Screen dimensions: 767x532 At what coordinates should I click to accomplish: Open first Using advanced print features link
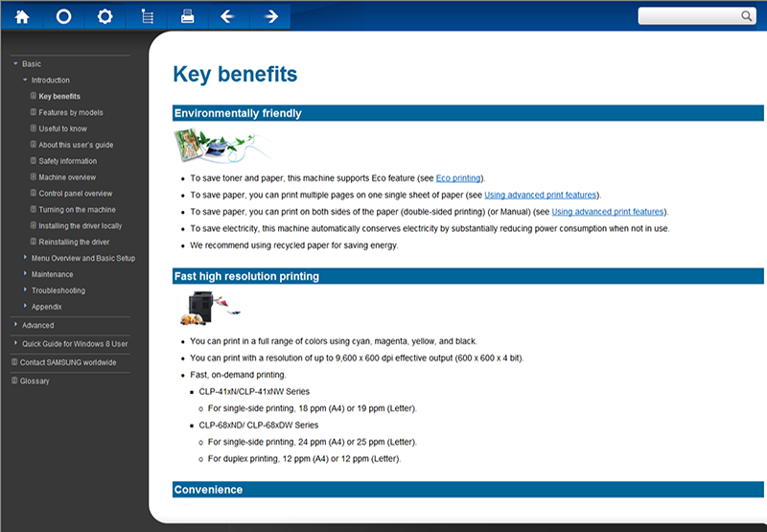(541, 195)
